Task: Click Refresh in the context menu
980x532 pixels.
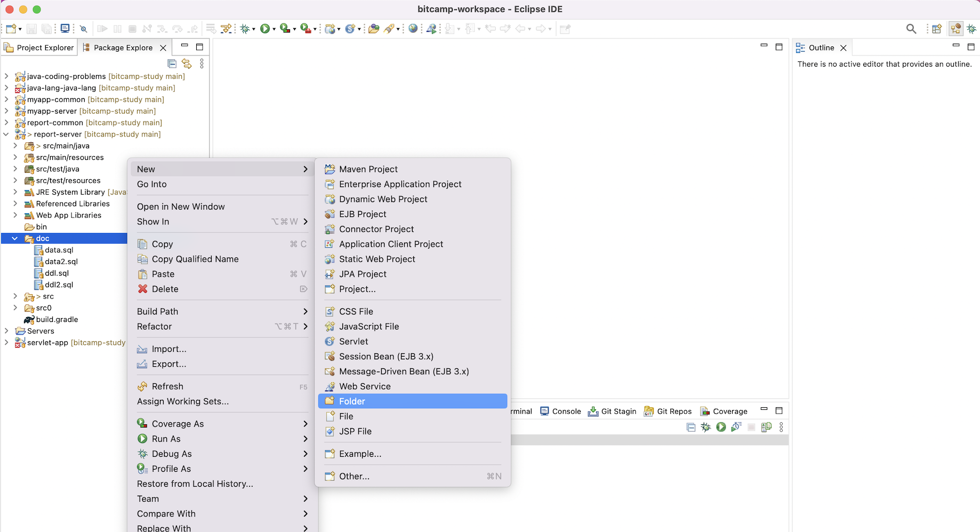Action: pos(222,386)
